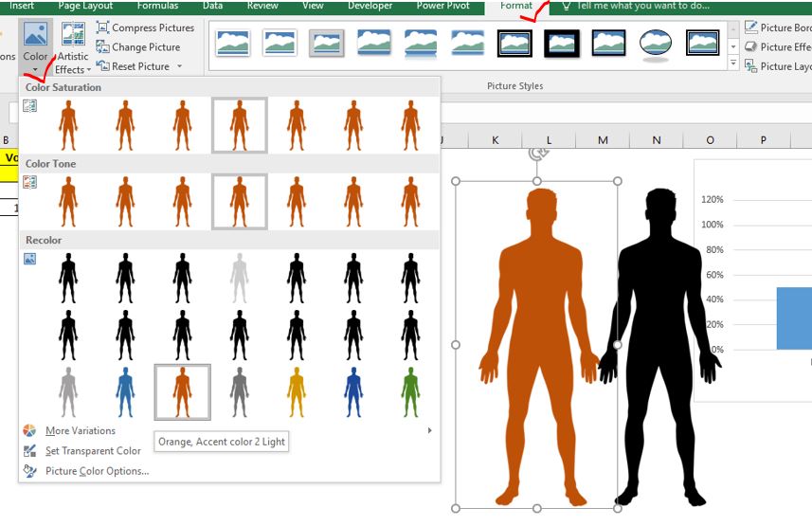Choose the gold yellow Recolor figure

(x=297, y=392)
